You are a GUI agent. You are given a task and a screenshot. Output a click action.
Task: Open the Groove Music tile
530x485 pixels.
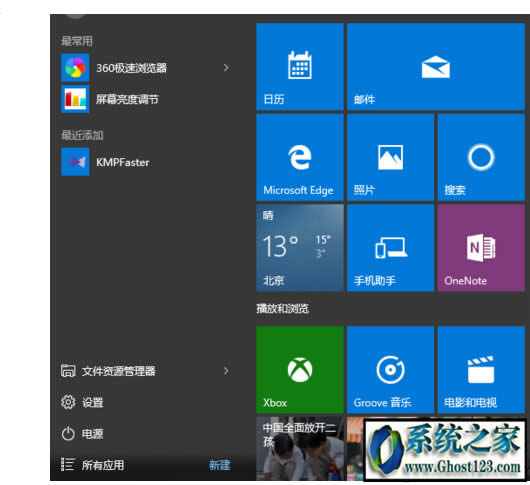(x=390, y=370)
